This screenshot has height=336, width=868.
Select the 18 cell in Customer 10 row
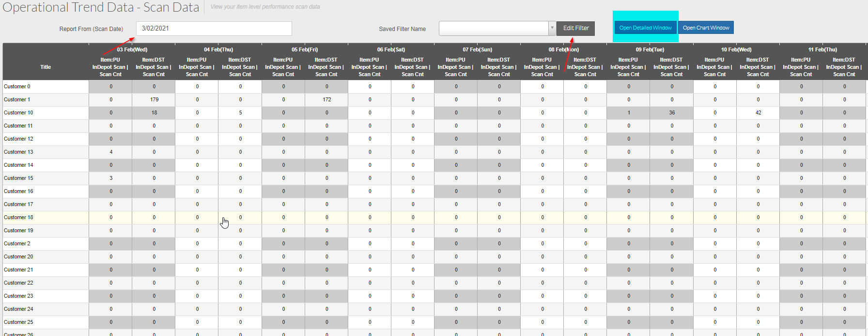click(x=154, y=113)
